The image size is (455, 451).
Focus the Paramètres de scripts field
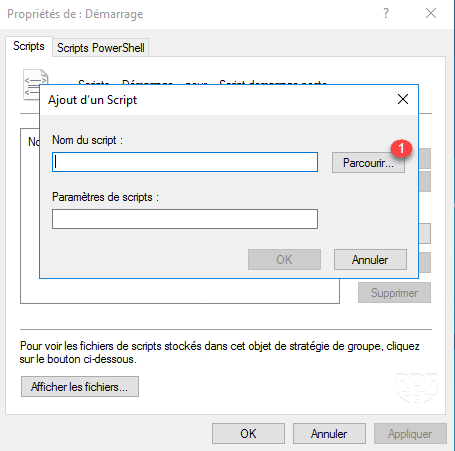pyautogui.click(x=185, y=219)
